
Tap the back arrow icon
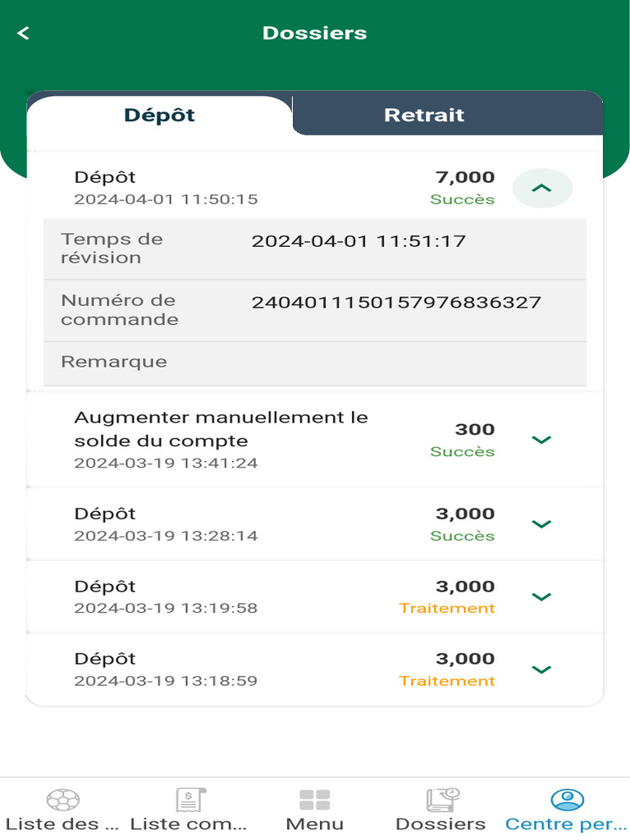[x=23, y=33]
